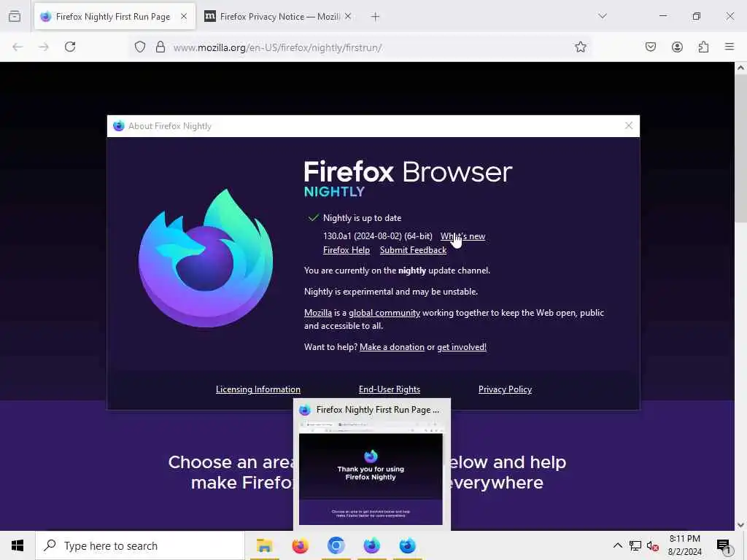The height and width of the screenshot is (560, 747).
Task: Open the Firefox application menu
Action: [x=729, y=47]
